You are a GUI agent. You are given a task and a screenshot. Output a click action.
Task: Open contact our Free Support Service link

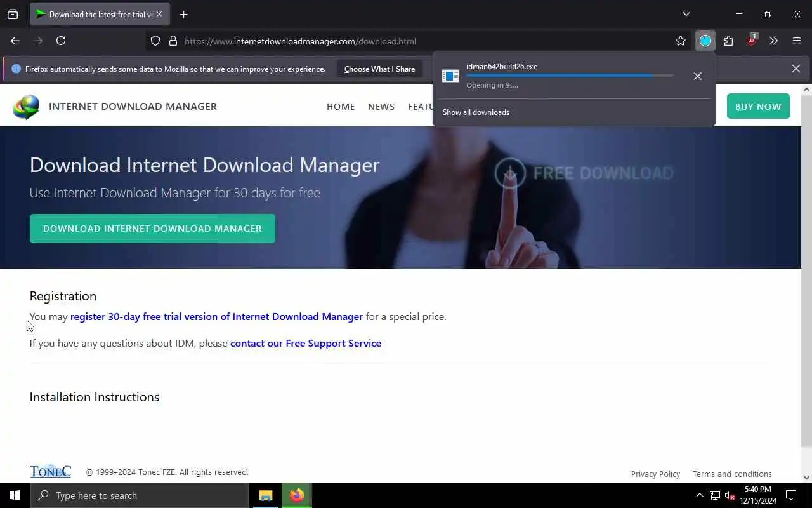tap(306, 343)
